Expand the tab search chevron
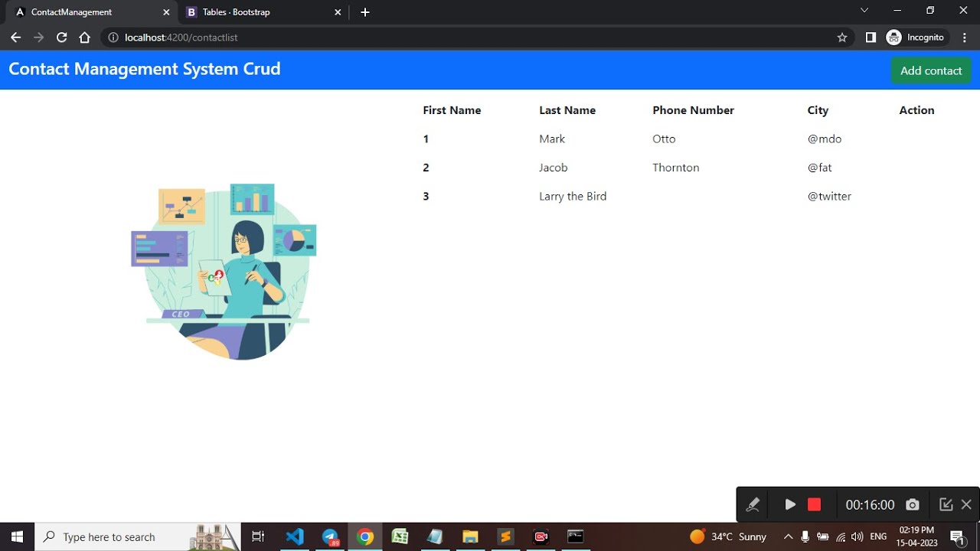This screenshot has width=980, height=551. coord(864,11)
